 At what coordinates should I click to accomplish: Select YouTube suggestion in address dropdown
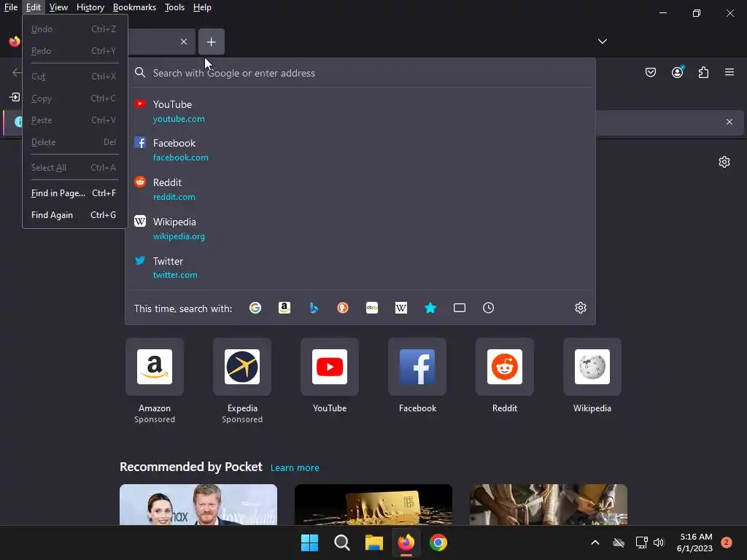360,111
